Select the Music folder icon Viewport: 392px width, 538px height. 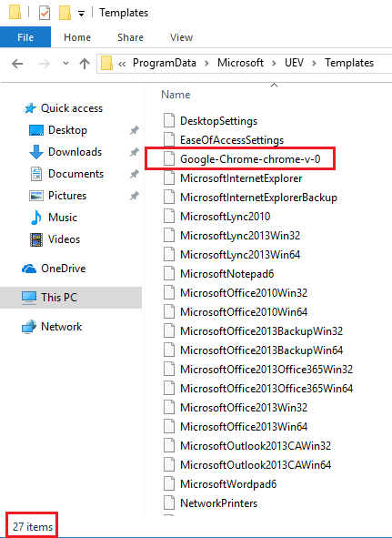(36, 218)
